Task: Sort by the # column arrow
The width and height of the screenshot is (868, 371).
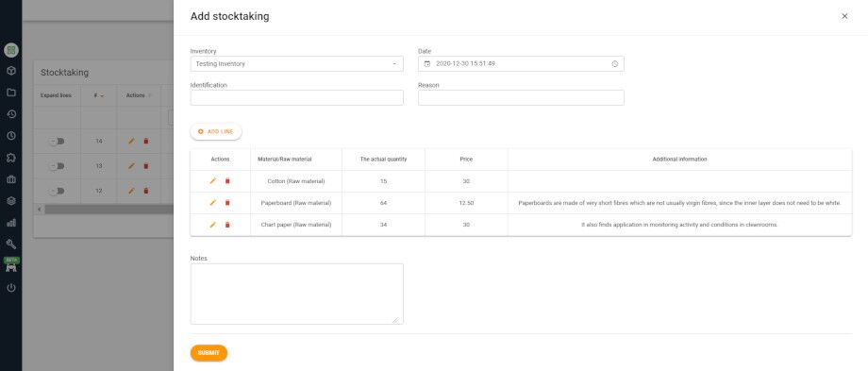Action: (x=102, y=95)
